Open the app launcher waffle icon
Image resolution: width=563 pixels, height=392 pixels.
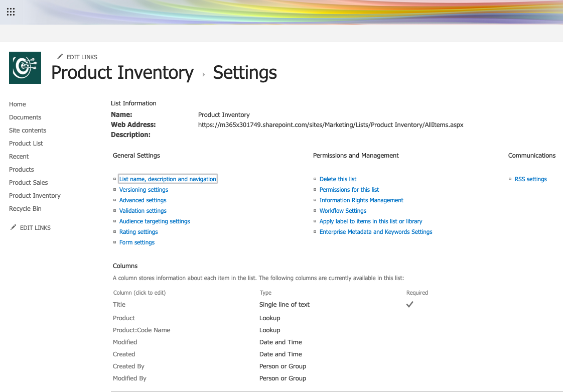[11, 12]
